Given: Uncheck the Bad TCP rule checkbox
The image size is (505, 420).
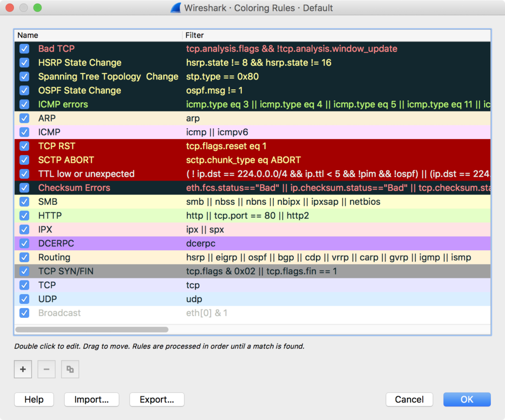Looking at the screenshot, I should 24,49.
